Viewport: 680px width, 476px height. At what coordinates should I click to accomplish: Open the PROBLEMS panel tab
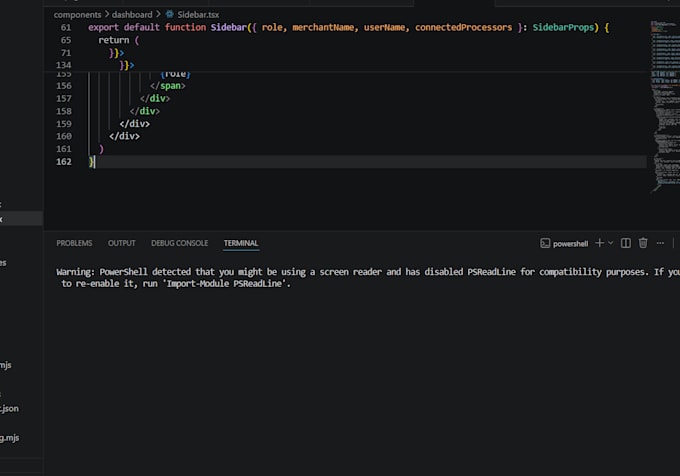pyautogui.click(x=74, y=243)
